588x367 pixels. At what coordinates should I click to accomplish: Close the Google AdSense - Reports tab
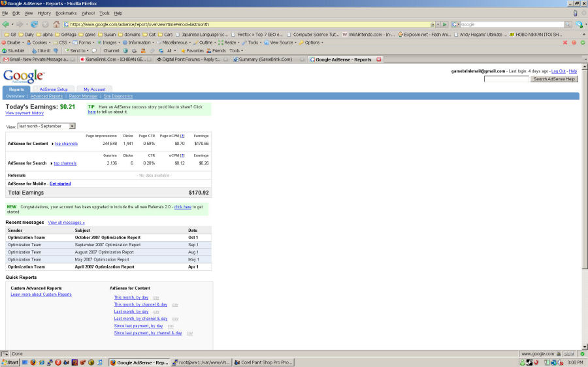380,59
